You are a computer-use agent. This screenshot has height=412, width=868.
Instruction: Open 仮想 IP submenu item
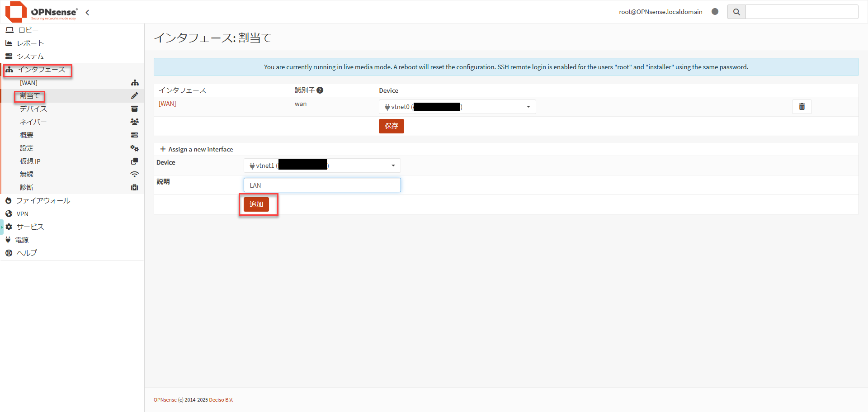[x=30, y=161]
